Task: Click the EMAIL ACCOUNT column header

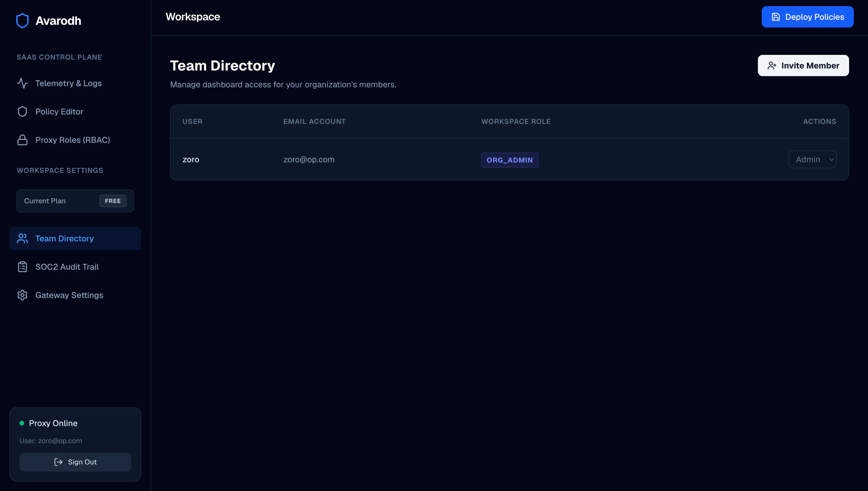Action: 314,121
